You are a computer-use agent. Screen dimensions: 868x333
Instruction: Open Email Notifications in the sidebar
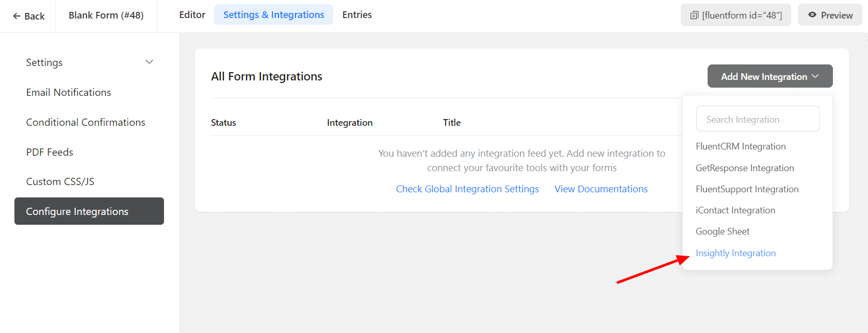[69, 92]
